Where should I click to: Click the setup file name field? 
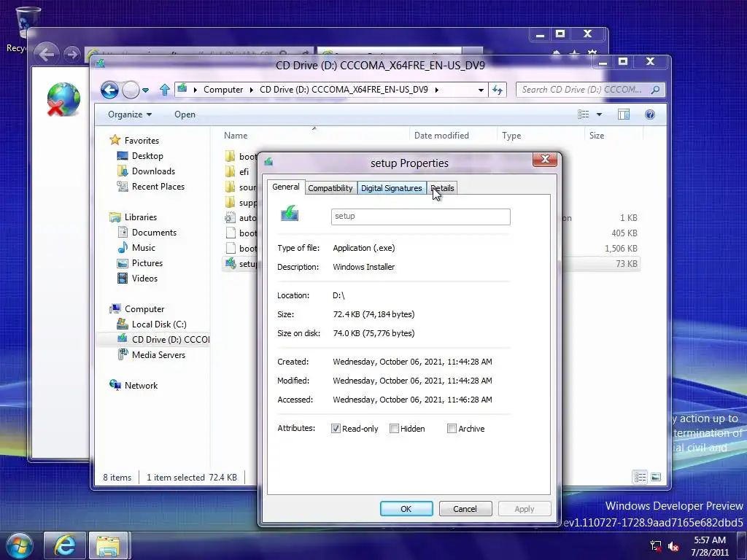pyautogui.click(x=421, y=217)
